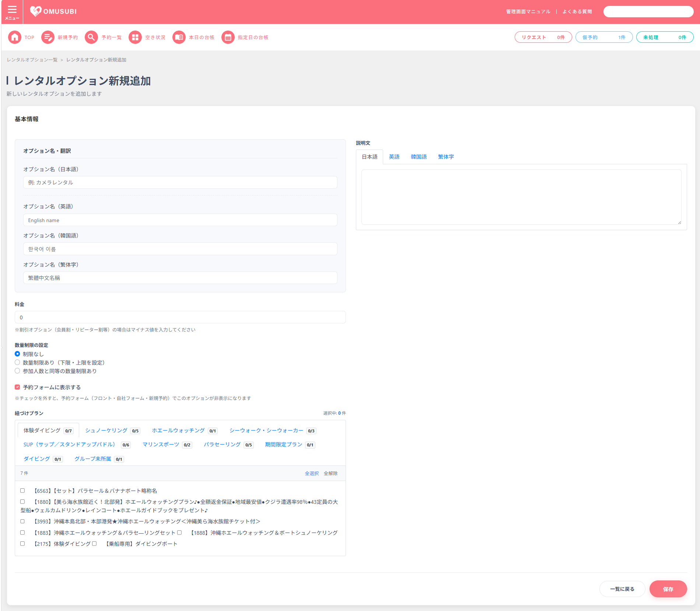Focus the Korean option name field
This screenshot has width=700, height=611.
tap(180, 249)
